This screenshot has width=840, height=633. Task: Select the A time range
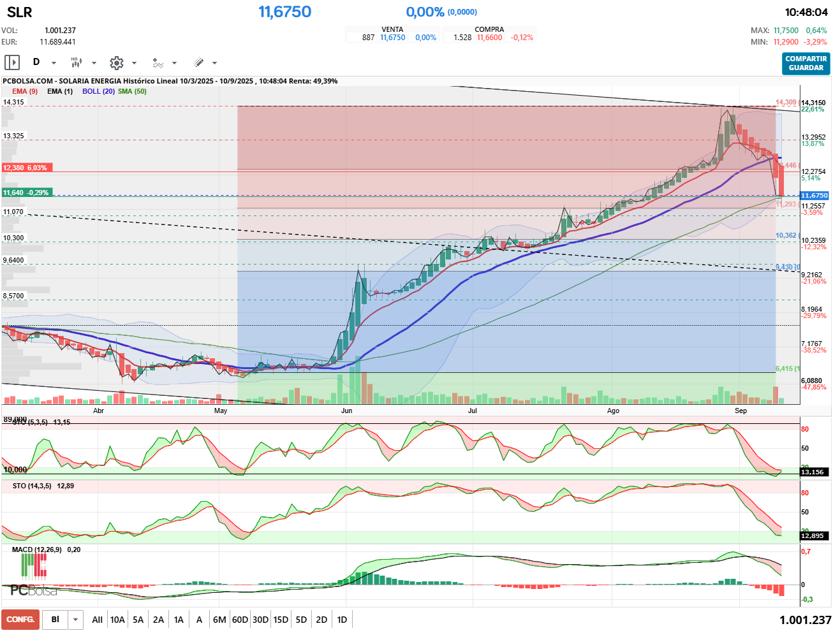coord(199,620)
